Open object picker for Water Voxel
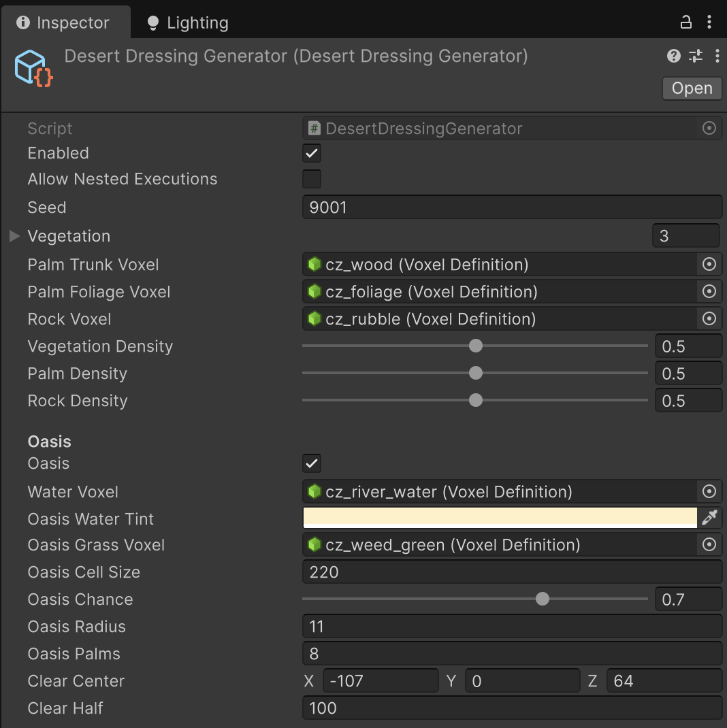Screen dimensions: 727x728 pos(709,491)
